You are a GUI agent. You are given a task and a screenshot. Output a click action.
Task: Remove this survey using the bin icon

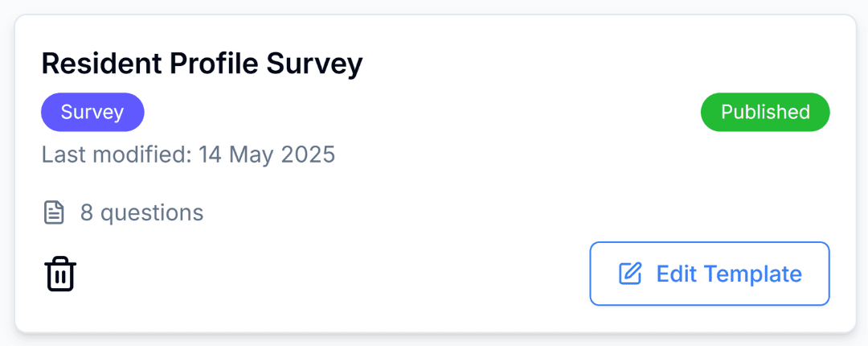click(60, 274)
